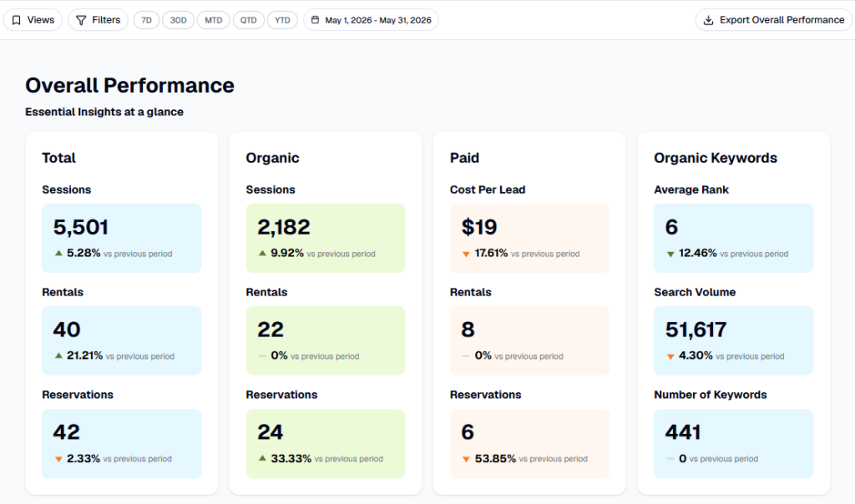Screen dimensions: 855x504
Task: Click the download icon in Export button
Action: pos(708,20)
